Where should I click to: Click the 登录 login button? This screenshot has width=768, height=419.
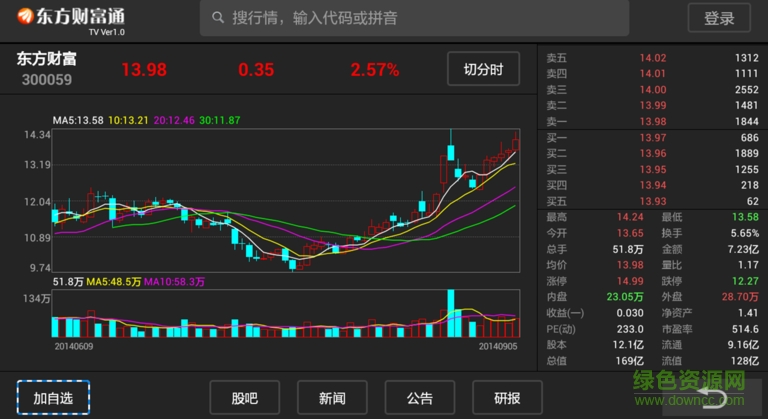(x=719, y=18)
